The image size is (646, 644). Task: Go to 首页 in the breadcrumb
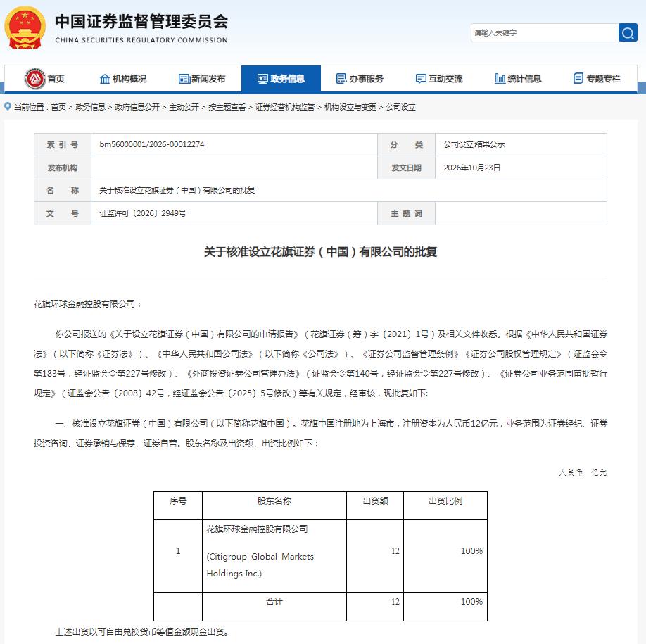(58, 107)
